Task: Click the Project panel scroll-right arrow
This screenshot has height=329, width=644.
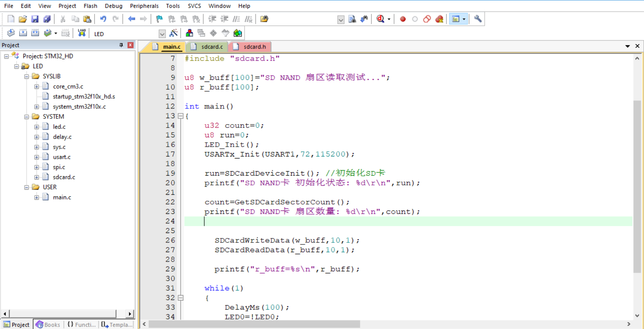Action: click(x=130, y=314)
